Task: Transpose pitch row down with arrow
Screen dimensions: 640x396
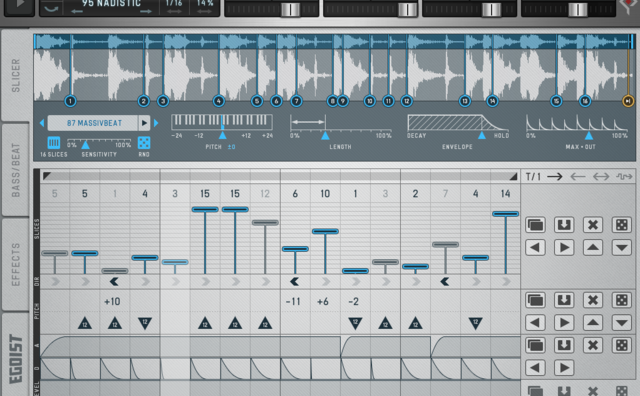Action: tap(622, 323)
